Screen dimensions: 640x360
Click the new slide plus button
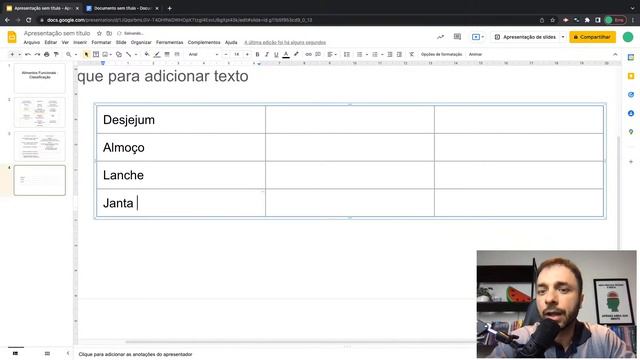[x=12, y=54]
